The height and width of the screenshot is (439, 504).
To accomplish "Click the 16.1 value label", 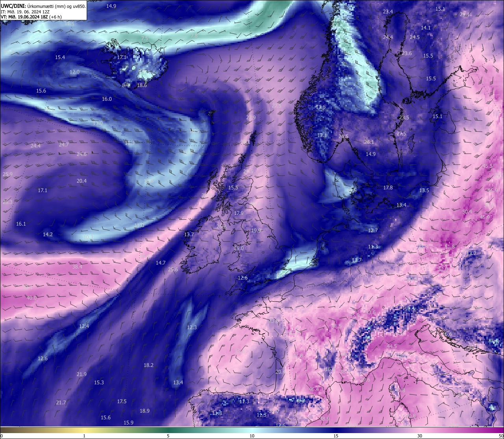I will tap(21, 224).
